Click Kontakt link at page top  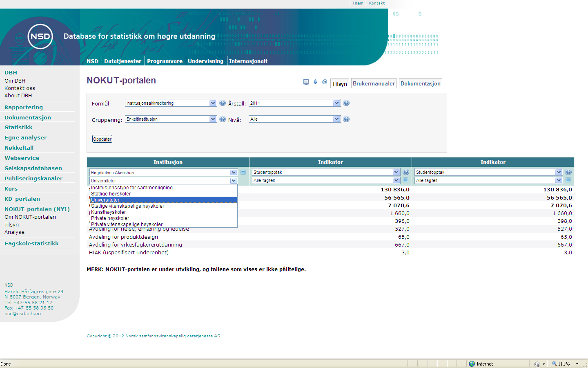tap(376, 3)
